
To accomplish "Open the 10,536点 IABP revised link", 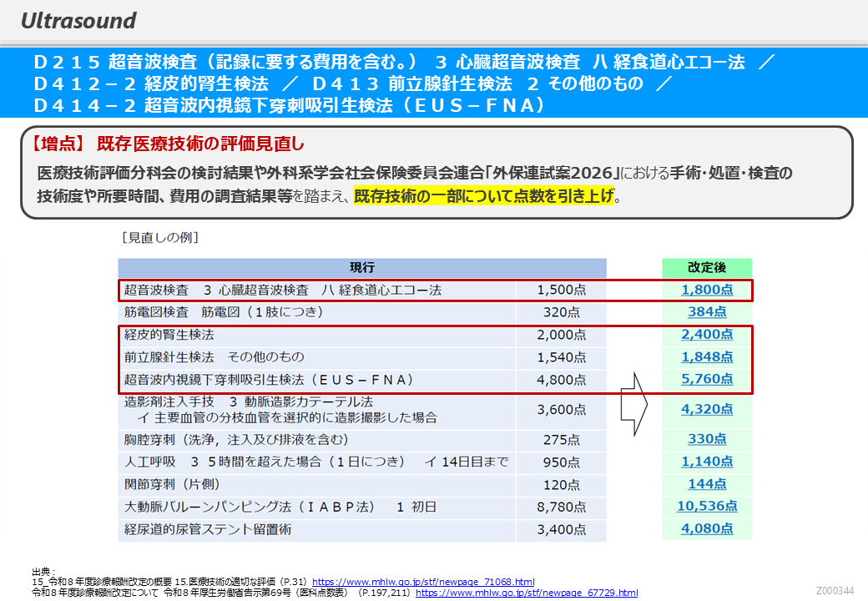I will (x=707, y=506).
